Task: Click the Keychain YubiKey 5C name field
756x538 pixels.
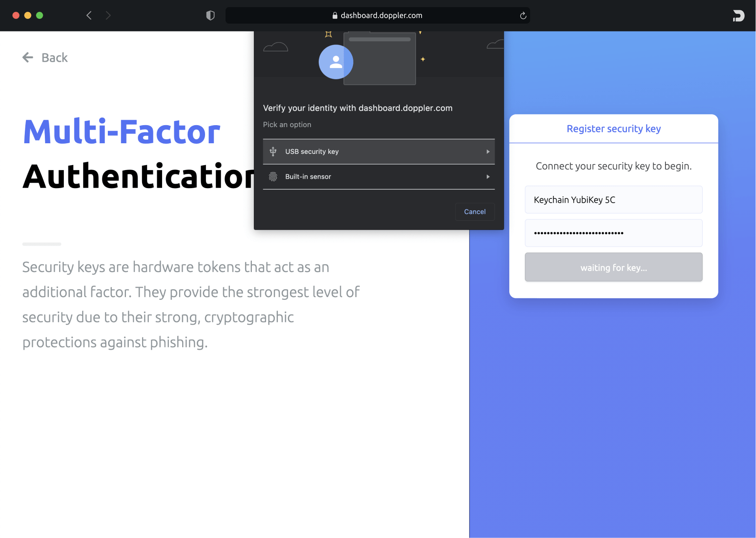Action: coord(613,200)
